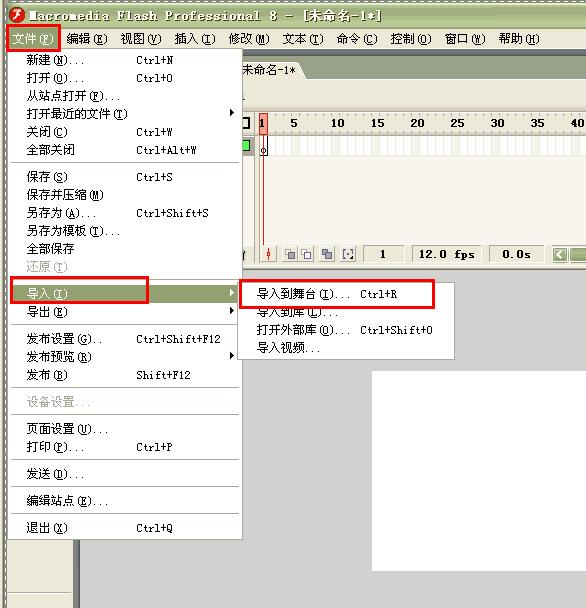Choose 另存为(A)... menu entry
The height and width of the screenshot is (608, 586).
point(125,213)
